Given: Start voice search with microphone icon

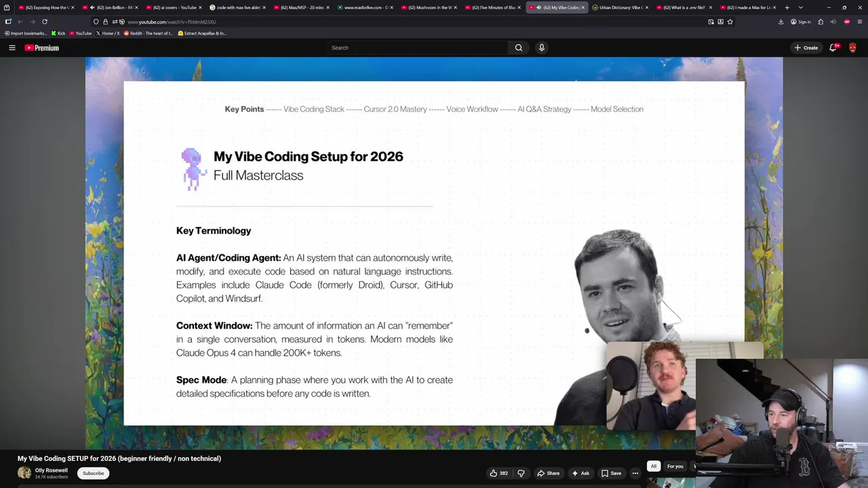Looking at the screenshot, I should point(541,47).
